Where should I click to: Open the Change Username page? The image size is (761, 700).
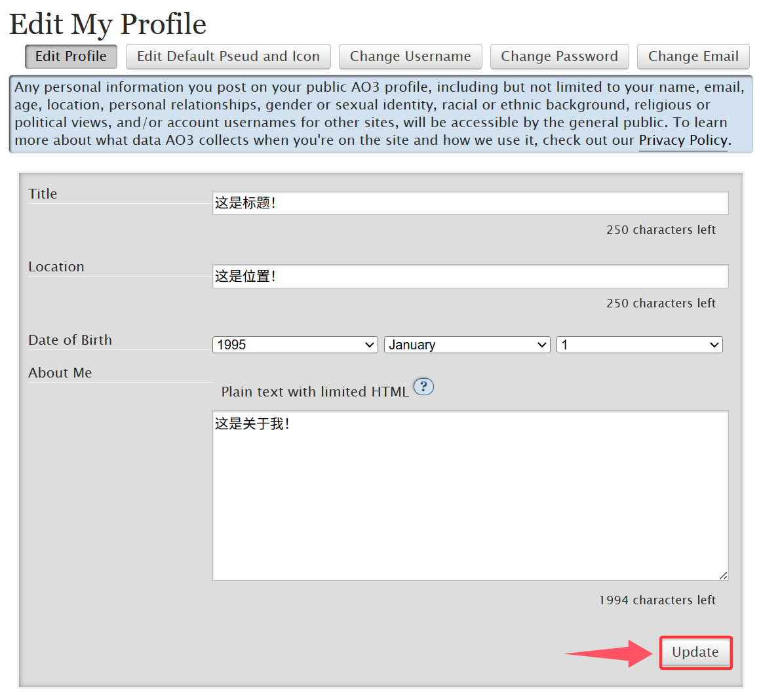point(410,56)
